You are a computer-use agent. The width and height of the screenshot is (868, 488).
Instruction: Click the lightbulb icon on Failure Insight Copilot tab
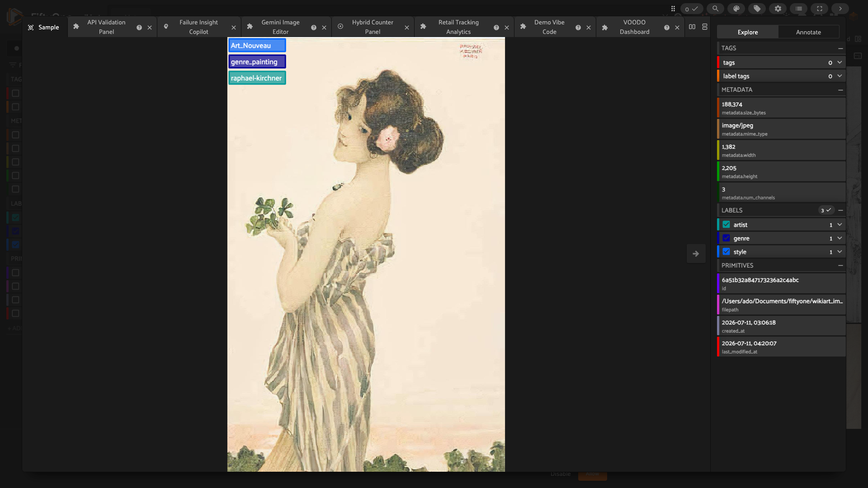(x=166, y=27)
